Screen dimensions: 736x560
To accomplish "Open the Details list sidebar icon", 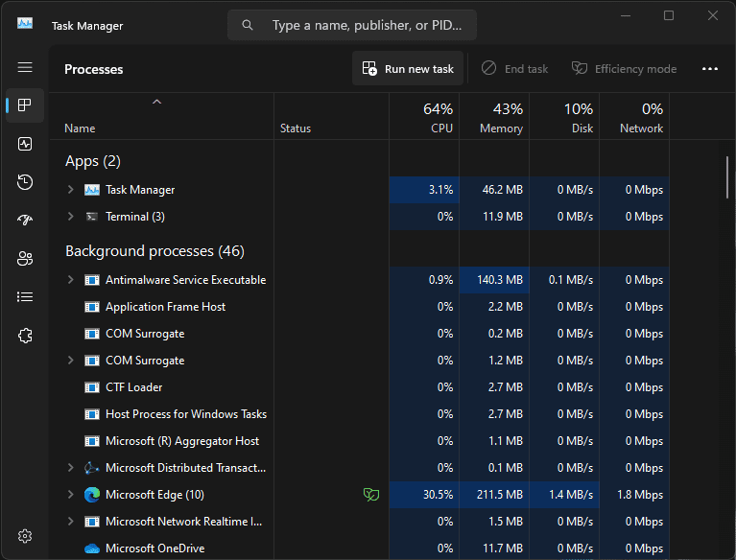I will tap(25, 297).
